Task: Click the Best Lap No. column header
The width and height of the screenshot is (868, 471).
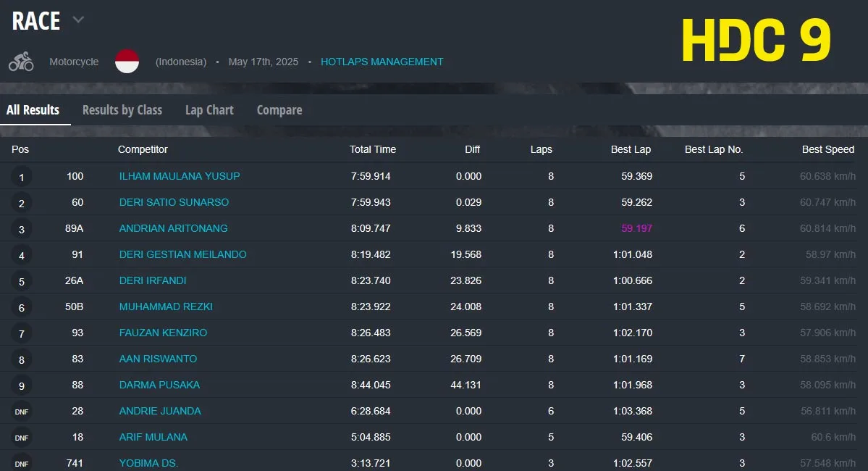Action: 714,149
